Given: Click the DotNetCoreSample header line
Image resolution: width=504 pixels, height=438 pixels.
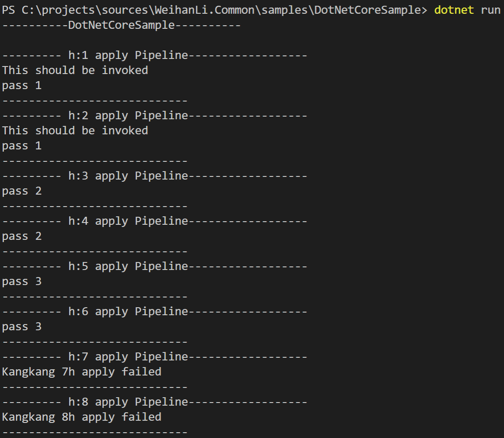Looking at the screenshot, I should pos(121,25).
